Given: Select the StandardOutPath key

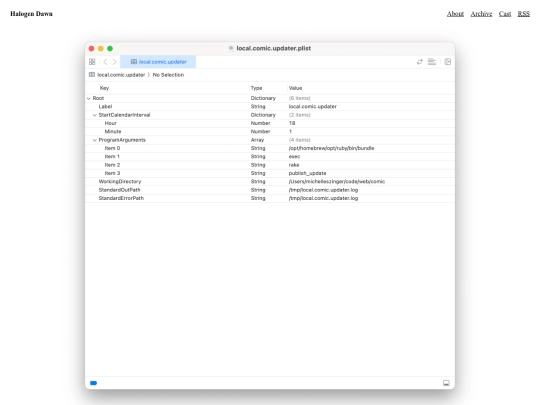Looking at the screenshot, I should pos(120,190).
